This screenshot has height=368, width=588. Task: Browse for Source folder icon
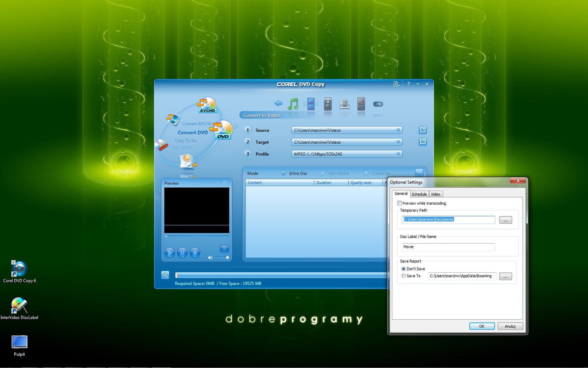coord(423,130)
